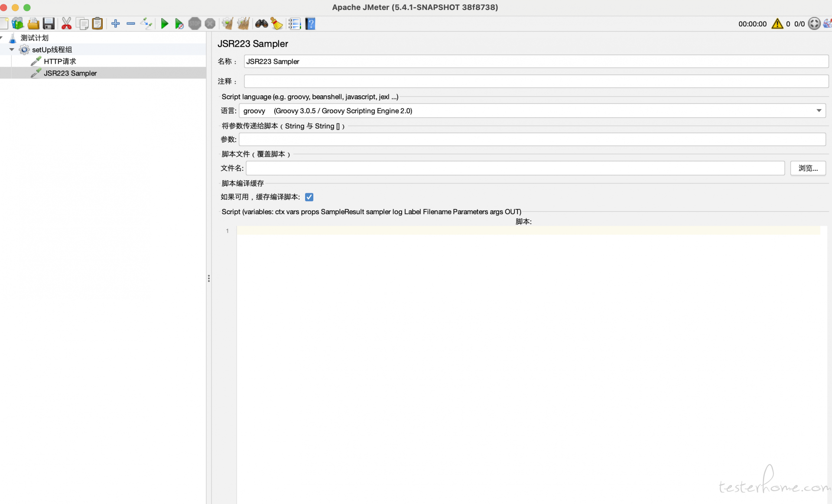Viewport: 832px width, 504px height.
Task: Click the JSR223 Sampler panel heading
Action: click(253, 43)
